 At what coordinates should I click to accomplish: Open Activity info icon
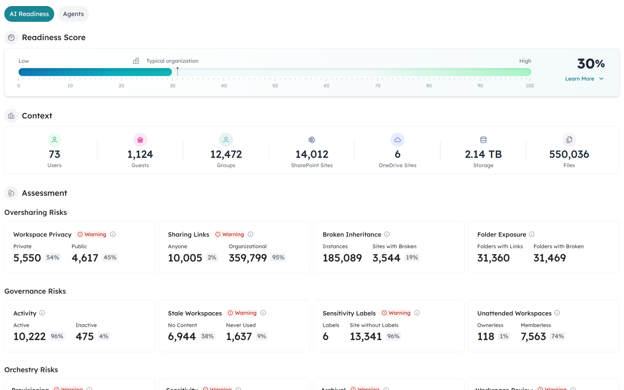click(42, 313)
